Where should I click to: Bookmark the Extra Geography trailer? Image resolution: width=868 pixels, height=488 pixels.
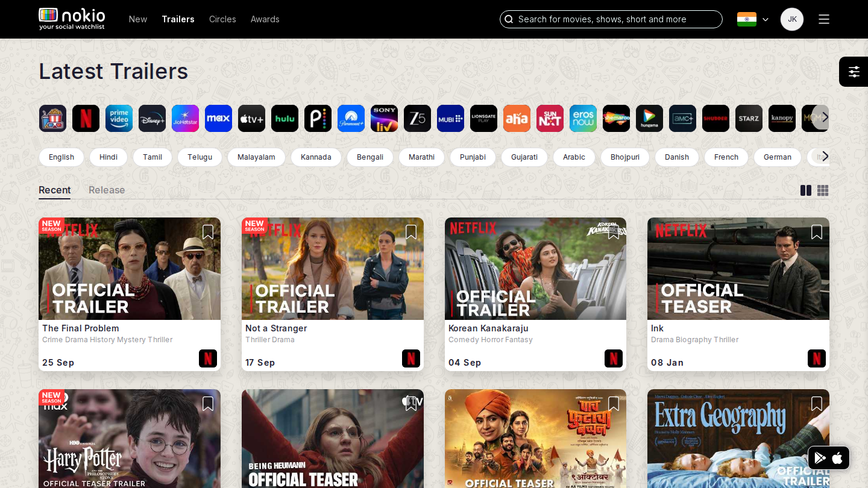(817, 404)
